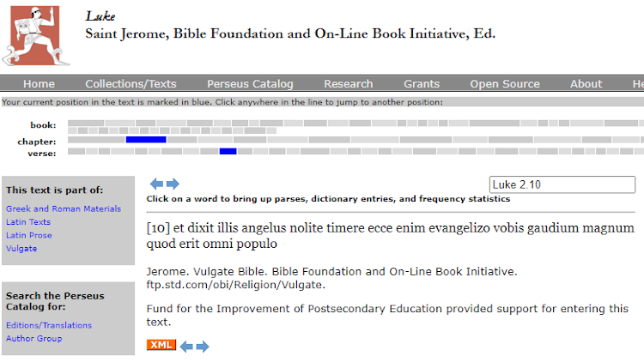Click bottom left arrow beside XML badge
This screenshot has height=362, width=644.
186,347
